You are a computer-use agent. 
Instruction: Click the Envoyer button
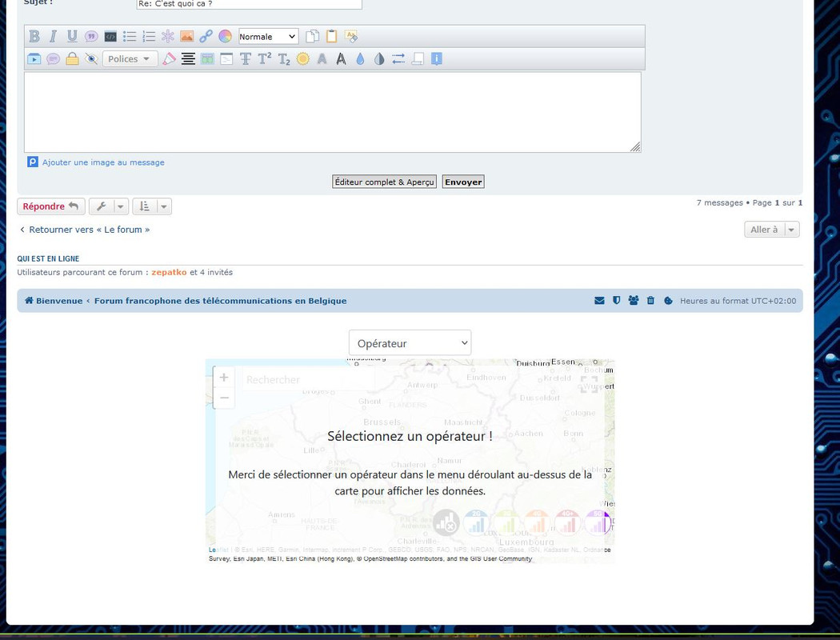[x=463, y=182]
